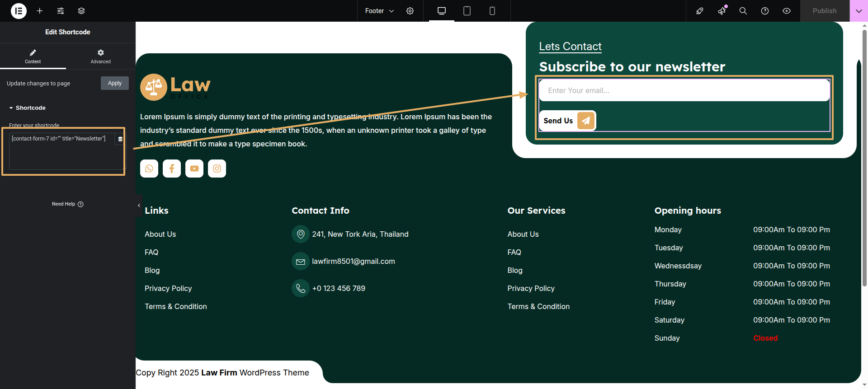This screenshot has height=389, width=868.
Task: Expand the Footer document dropdown
Action: (x=379, y=11)
